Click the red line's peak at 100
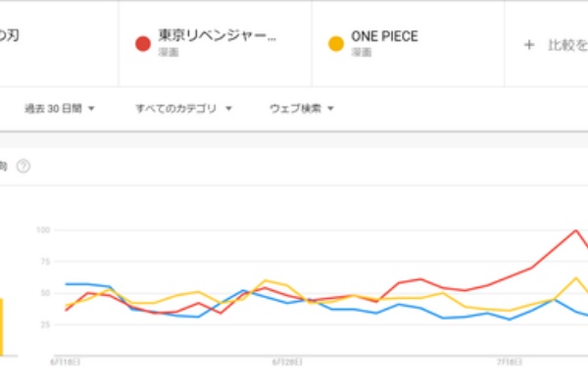The image size is (588, 392). coord(576,231)
